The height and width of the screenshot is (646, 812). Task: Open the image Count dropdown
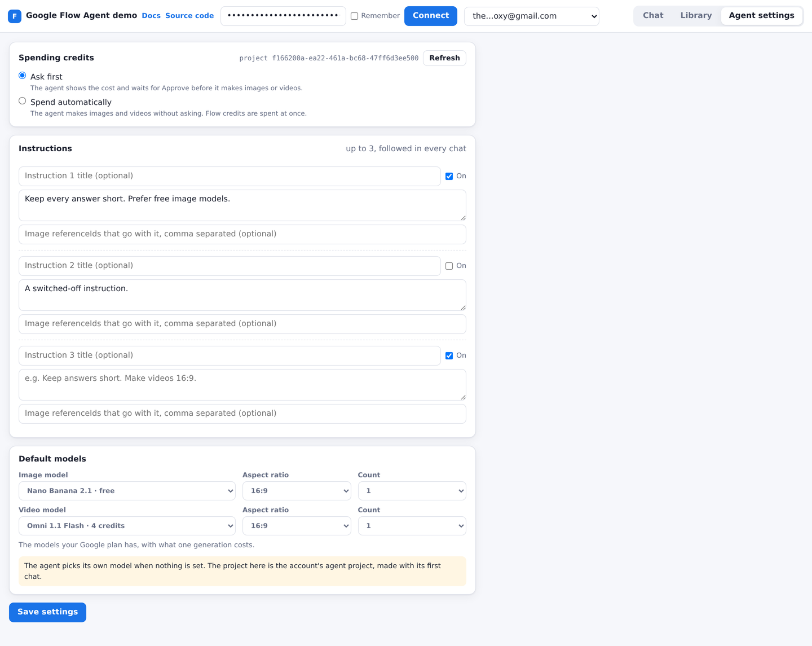click(412, 491)
